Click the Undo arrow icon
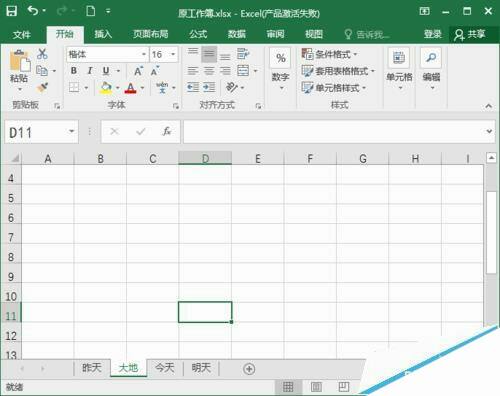 pos(33,11)
